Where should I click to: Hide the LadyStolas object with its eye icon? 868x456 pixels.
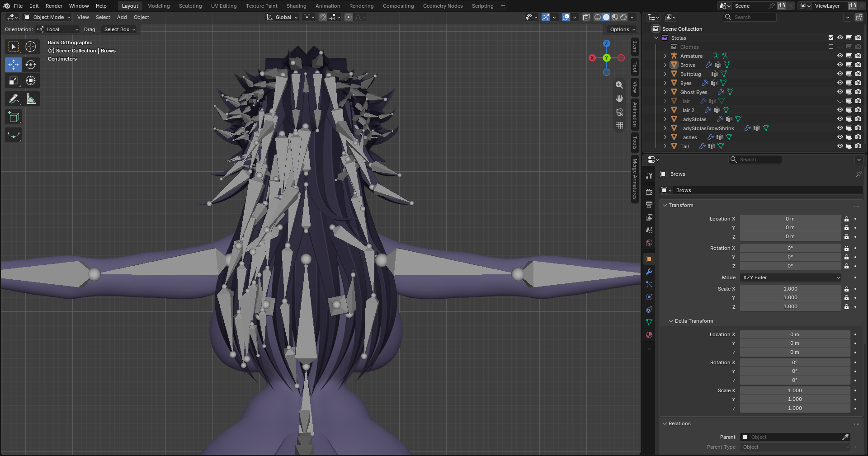840,119
